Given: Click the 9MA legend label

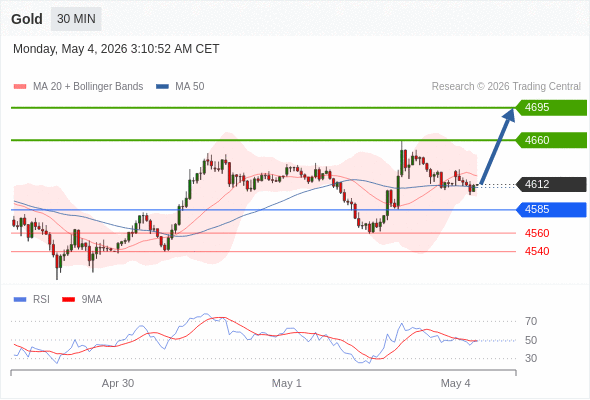Looking at the screenshot, I should point(92,300).
